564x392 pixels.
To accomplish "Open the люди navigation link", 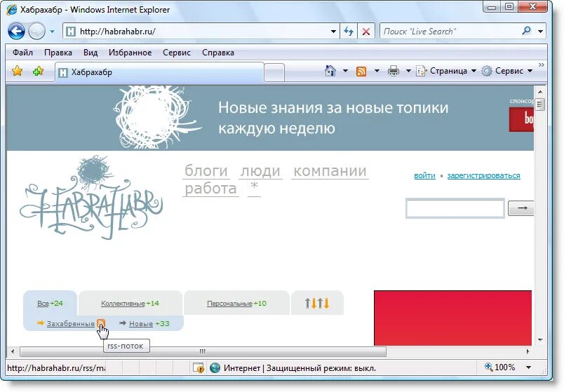I will coord(260,171).
